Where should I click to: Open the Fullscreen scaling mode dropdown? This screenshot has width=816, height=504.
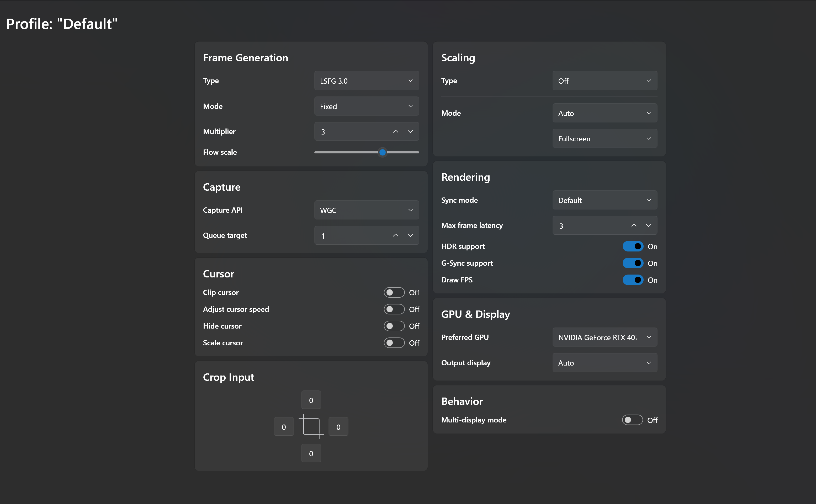604,139
